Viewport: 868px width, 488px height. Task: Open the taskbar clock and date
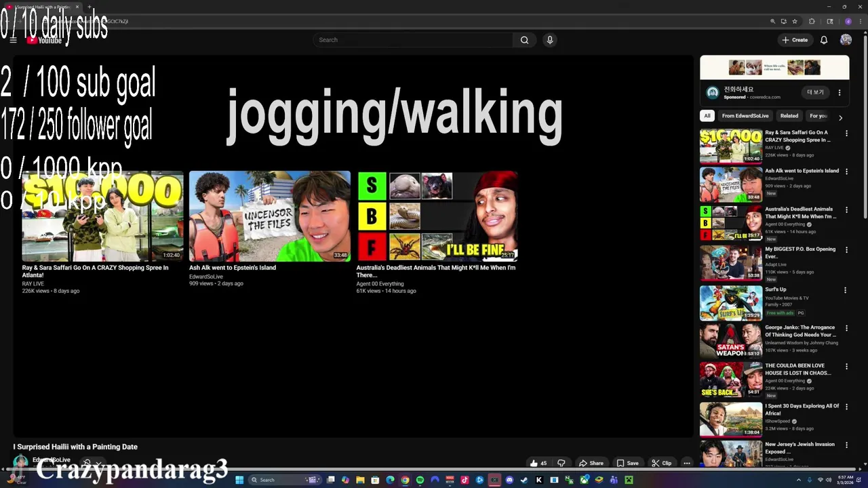[x=845, y=480]
